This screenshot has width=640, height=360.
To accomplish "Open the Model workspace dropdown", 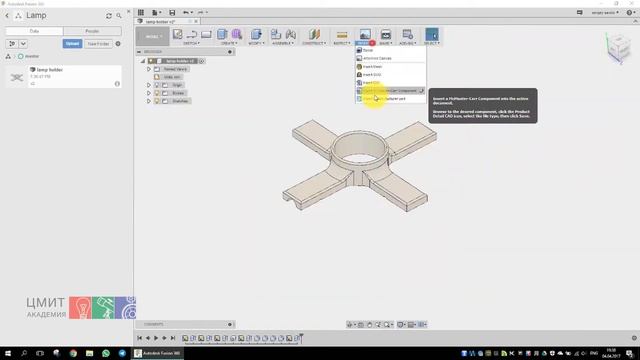I will (x=153, y=36).
